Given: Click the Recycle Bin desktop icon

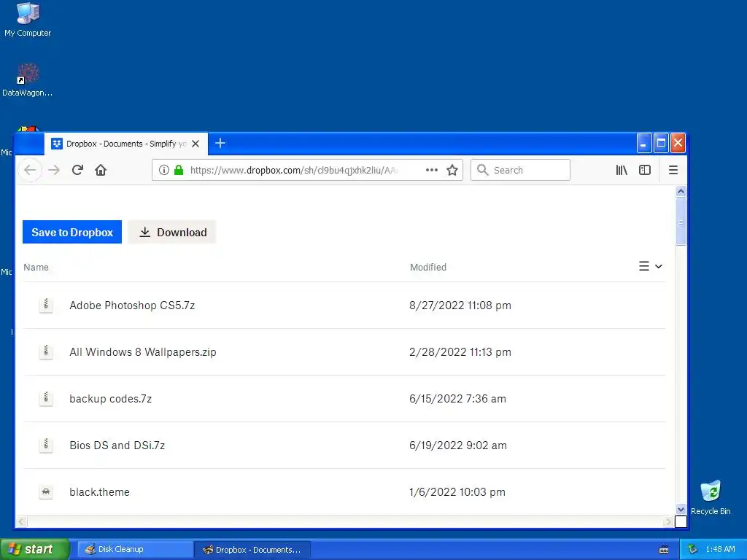Looking at the screenshot, I should [711, 497].
